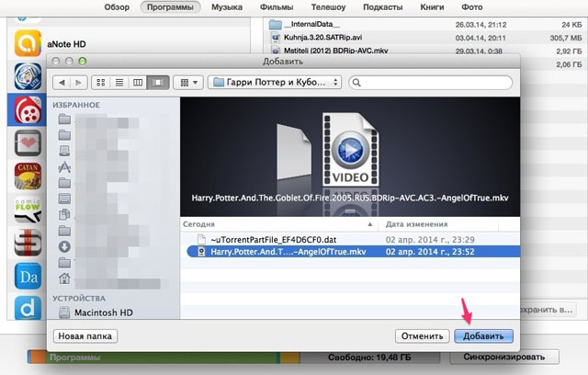Select the Da app icon
The height and width of the screenshot is (375, 588).
(28, 276)
